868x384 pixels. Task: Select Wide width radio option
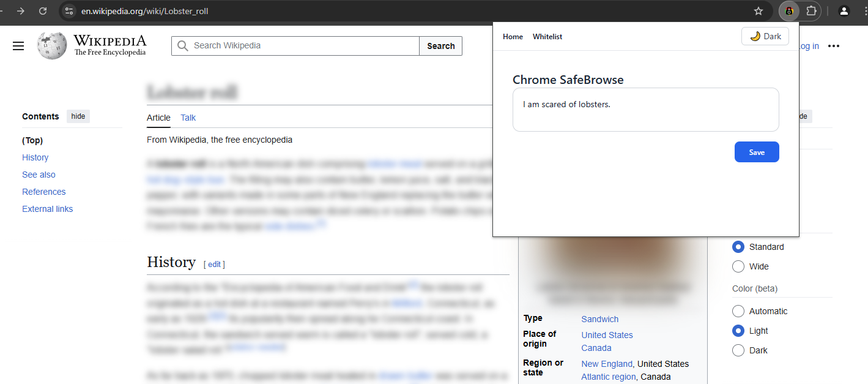pyautogui.click(x=738, y=266)
